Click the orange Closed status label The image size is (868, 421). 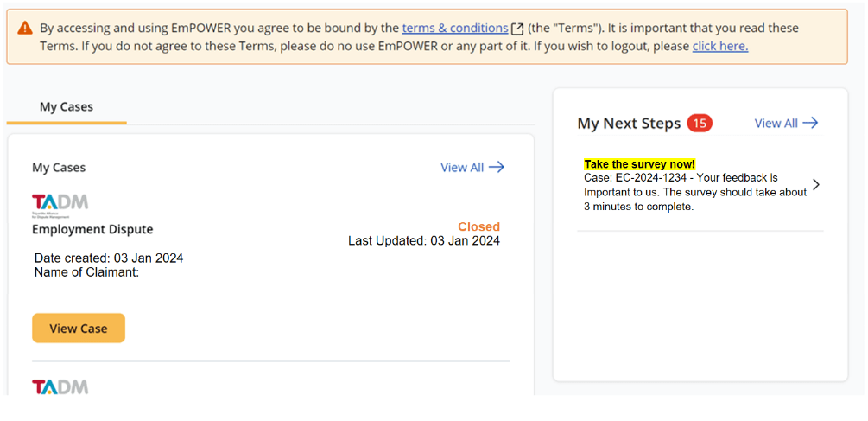point(478,227)
